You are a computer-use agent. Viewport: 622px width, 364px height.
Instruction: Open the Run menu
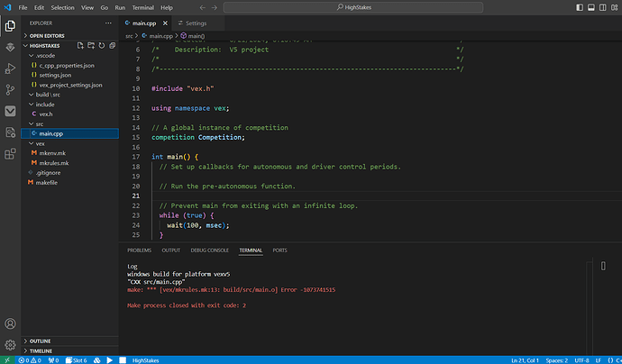[x=120, y=7]
